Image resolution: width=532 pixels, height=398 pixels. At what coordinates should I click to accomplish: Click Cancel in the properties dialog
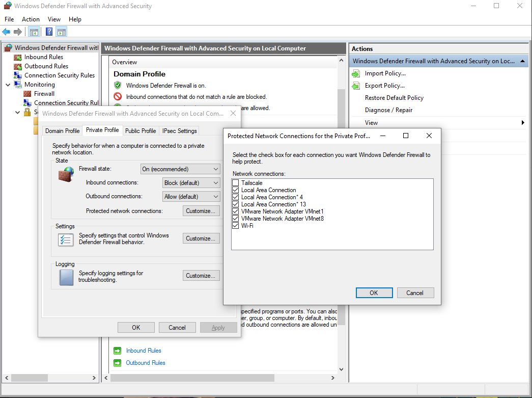click(x=177, y=327)
